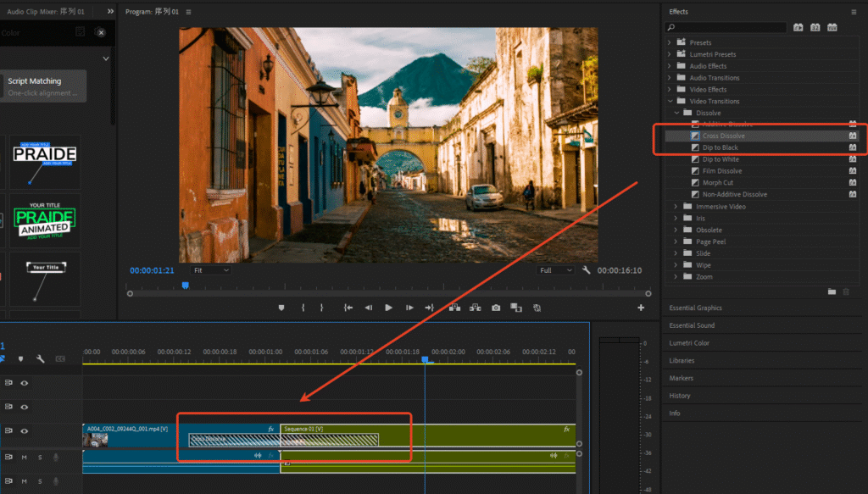Click Go to In point button
868x494 pixels.
pyautogui.click(x=348, y=308)
